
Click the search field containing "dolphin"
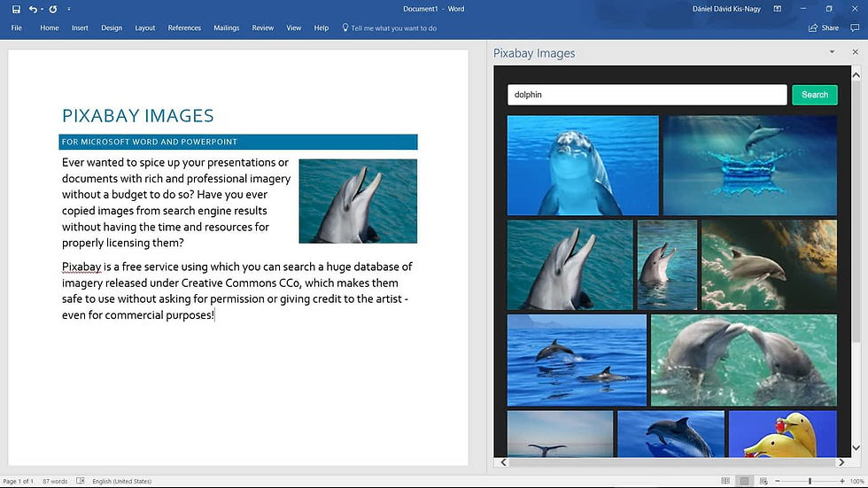click(647, 95)
